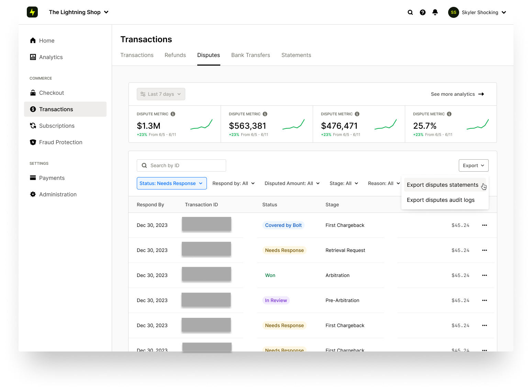Open the more options menu for the Pre-Arbitration row

tap(485, 300)
